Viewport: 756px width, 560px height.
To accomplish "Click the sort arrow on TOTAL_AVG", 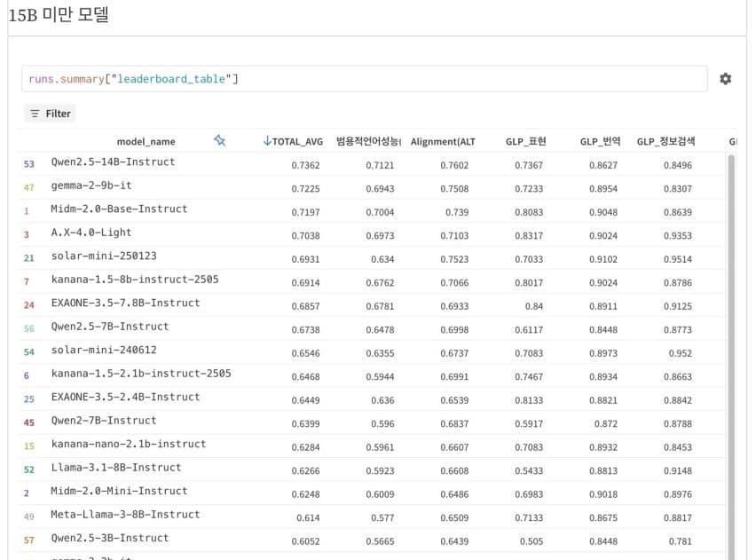I will pos(266,141).
